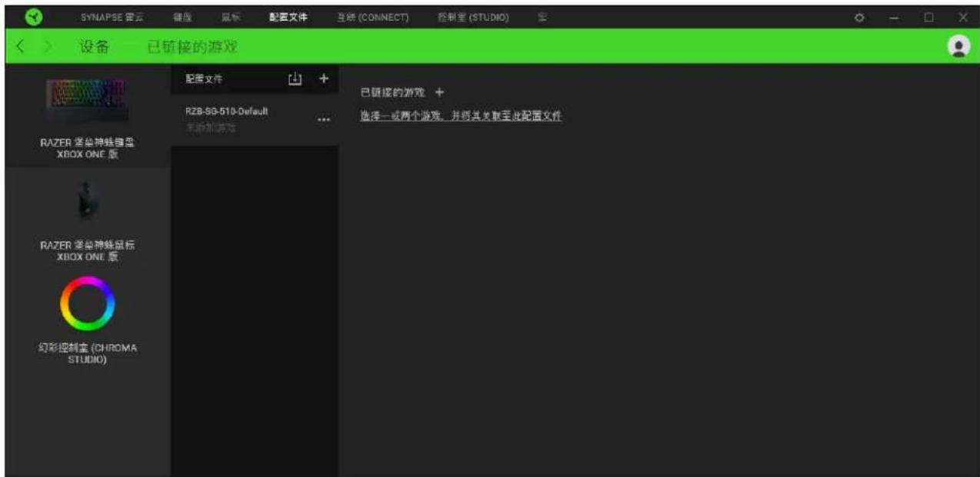980x477 pixels.
Task: Open the 控制室 (STUDIO) tab
Action: 473,17
